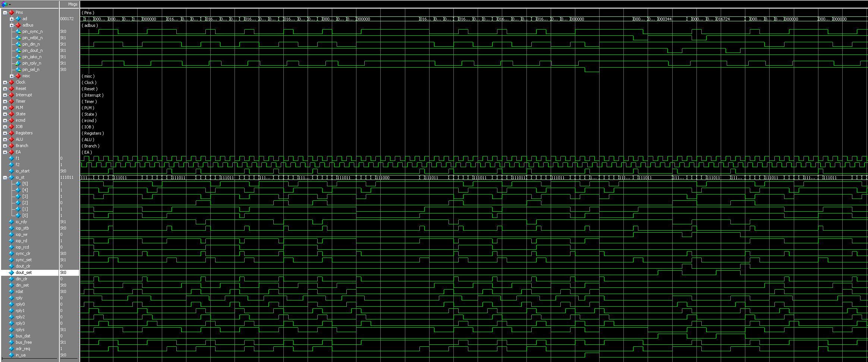Click the red diamond icon beside Pins
This screenshot has height=362, width=868.
[11, 12]
